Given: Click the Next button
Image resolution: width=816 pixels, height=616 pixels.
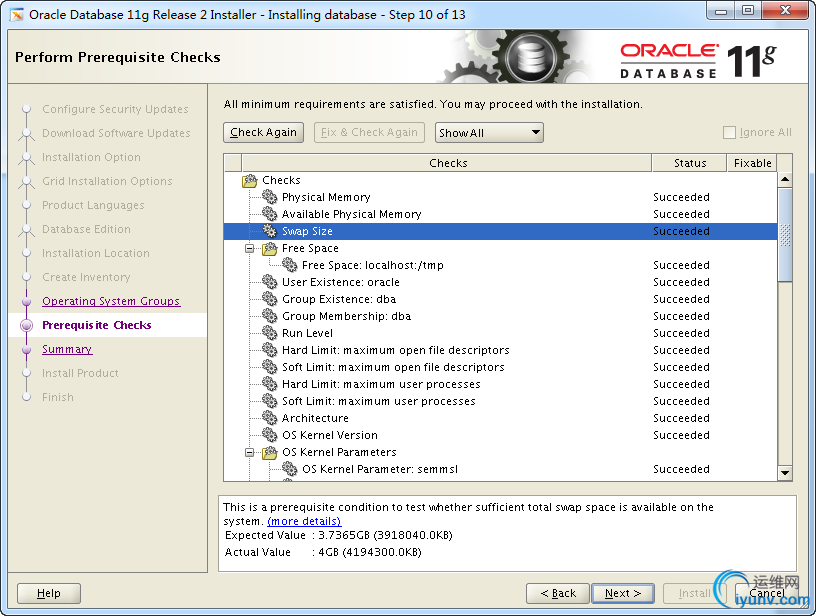Looking at the screenshot, I should [x=622, y=593].
